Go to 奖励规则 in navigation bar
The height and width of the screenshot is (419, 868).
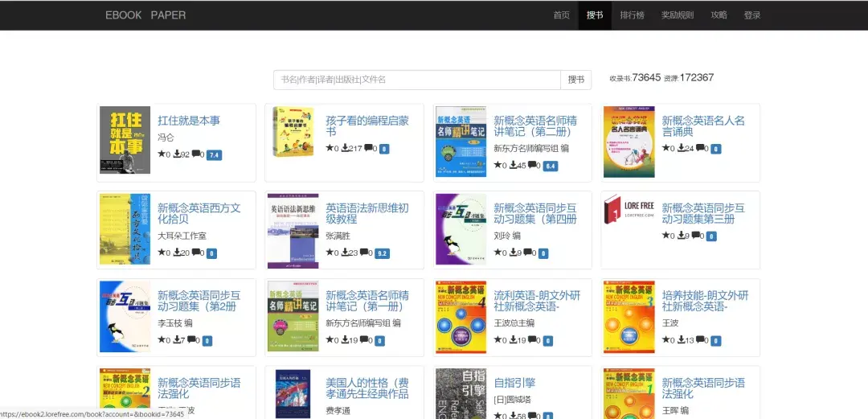pyautogui.click(x=677, y=15)
